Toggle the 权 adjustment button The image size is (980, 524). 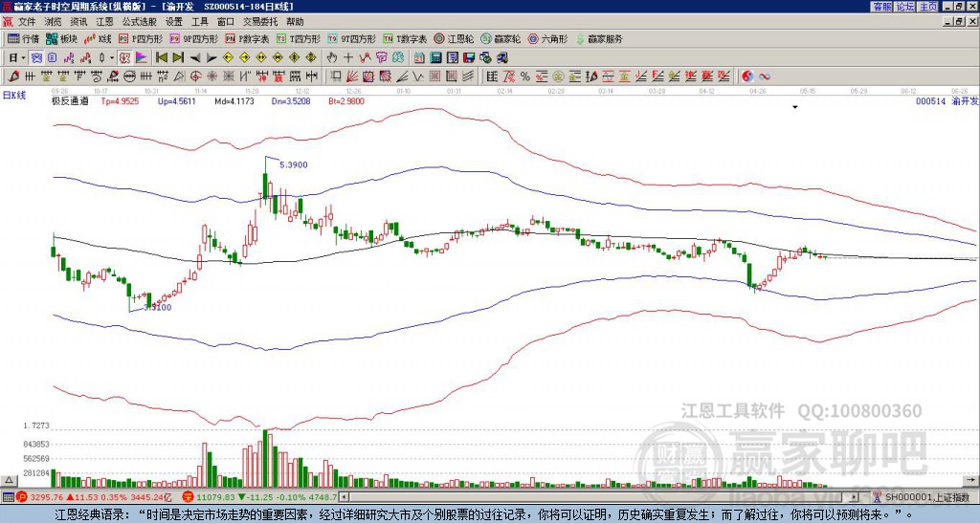123,58
